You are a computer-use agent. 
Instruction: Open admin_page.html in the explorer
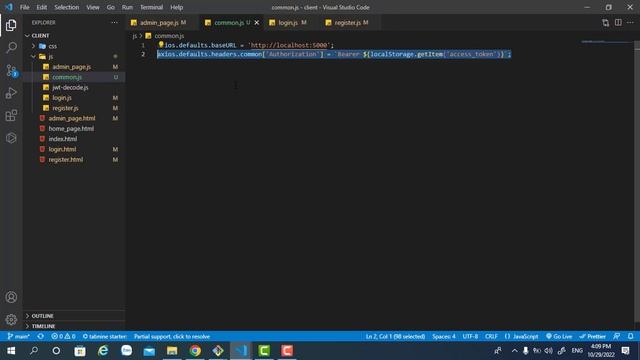72,118
